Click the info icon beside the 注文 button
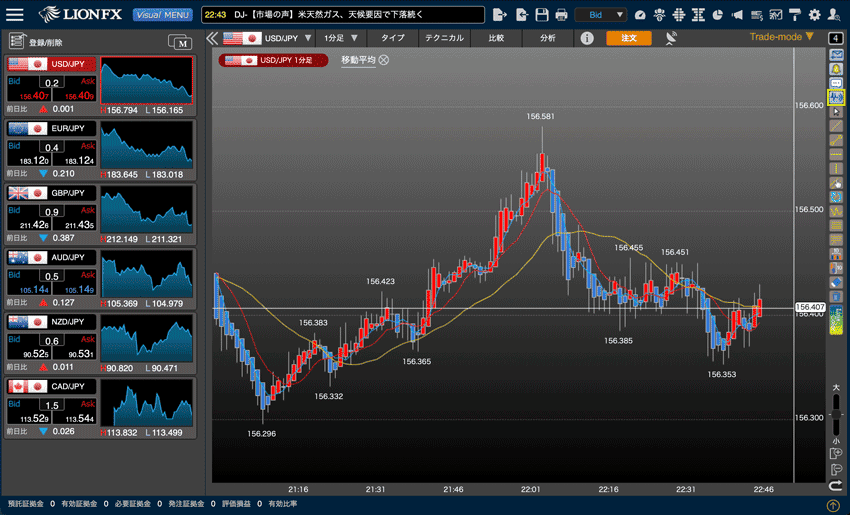The height and width of the screenshot is (515, 850). (587, 38)
